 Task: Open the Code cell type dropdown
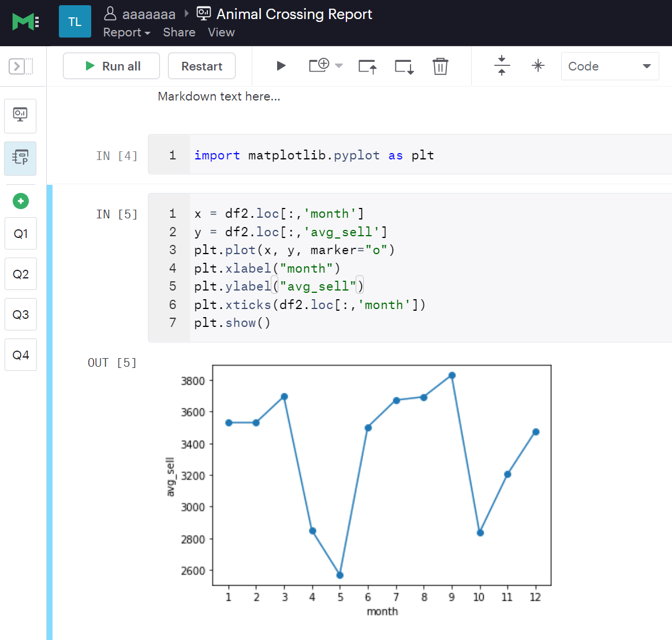click(x=610, y=66)
